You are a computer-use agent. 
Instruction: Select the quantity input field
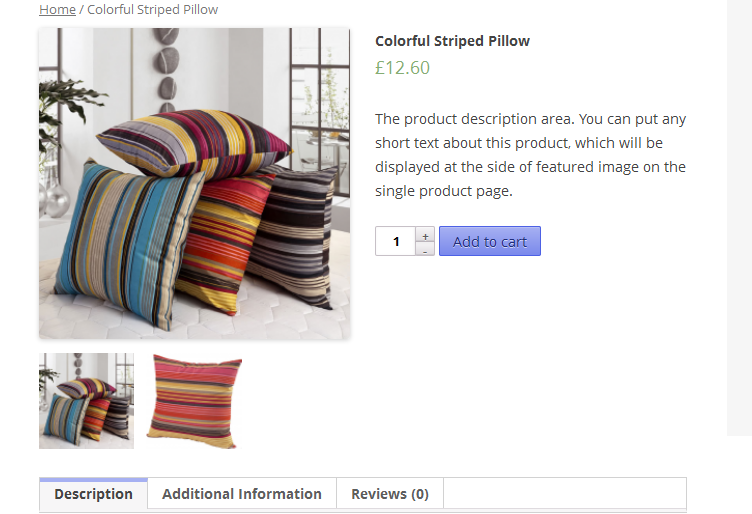pyautogui.click(x=395, y=241)
